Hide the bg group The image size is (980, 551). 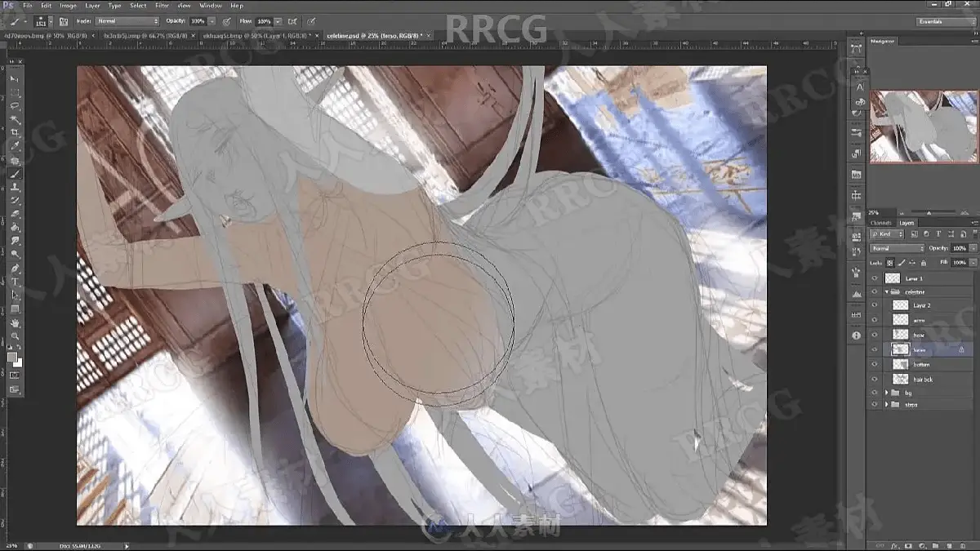pyautogui.click(x=875, y=393)
